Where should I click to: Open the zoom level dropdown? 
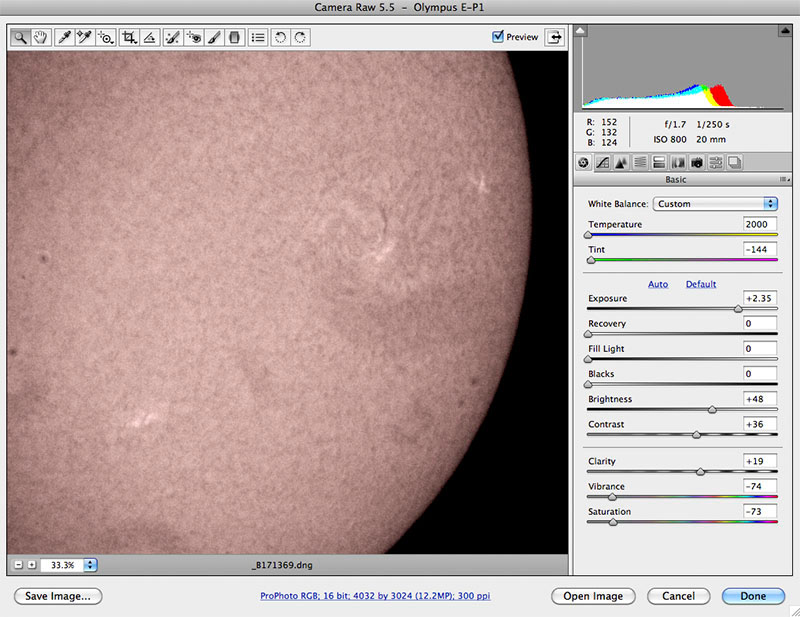(x=91, y=564)
